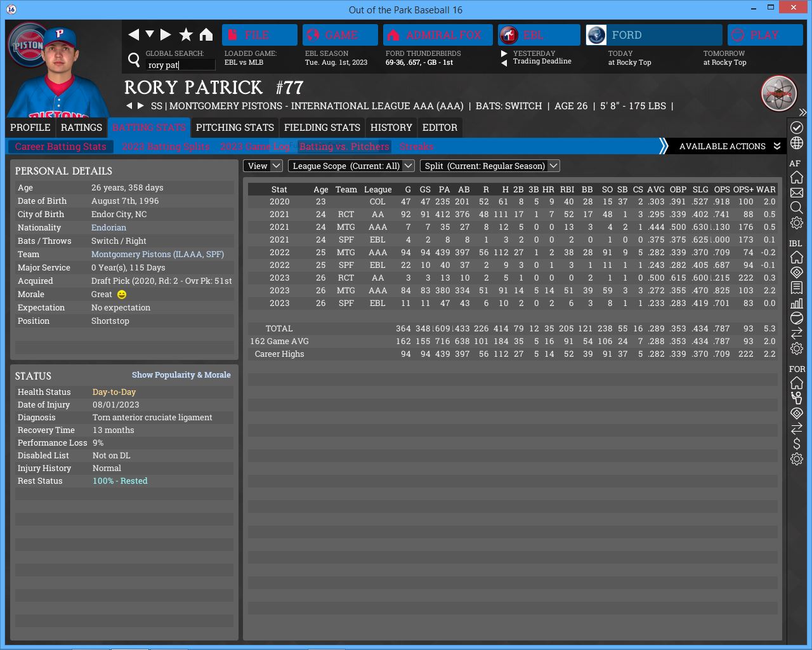Click the FOR transactions arrows icon

(797, 428)
